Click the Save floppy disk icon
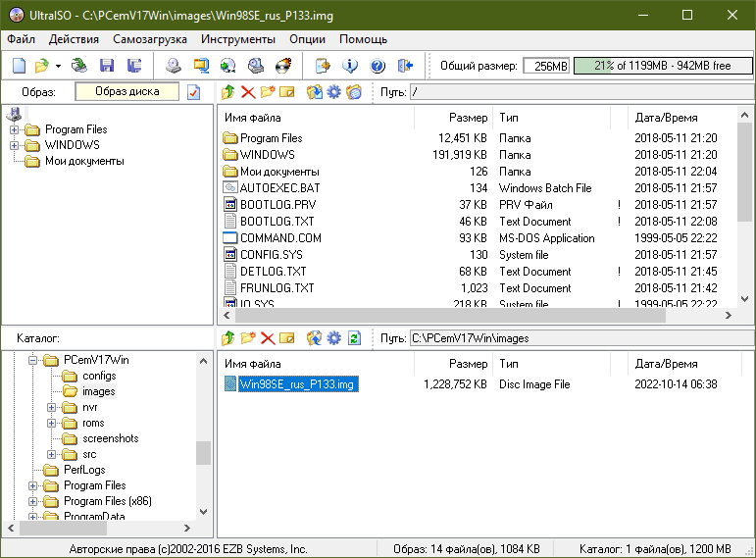Screen dimensions: 756x558 click(x=106, y=66)
